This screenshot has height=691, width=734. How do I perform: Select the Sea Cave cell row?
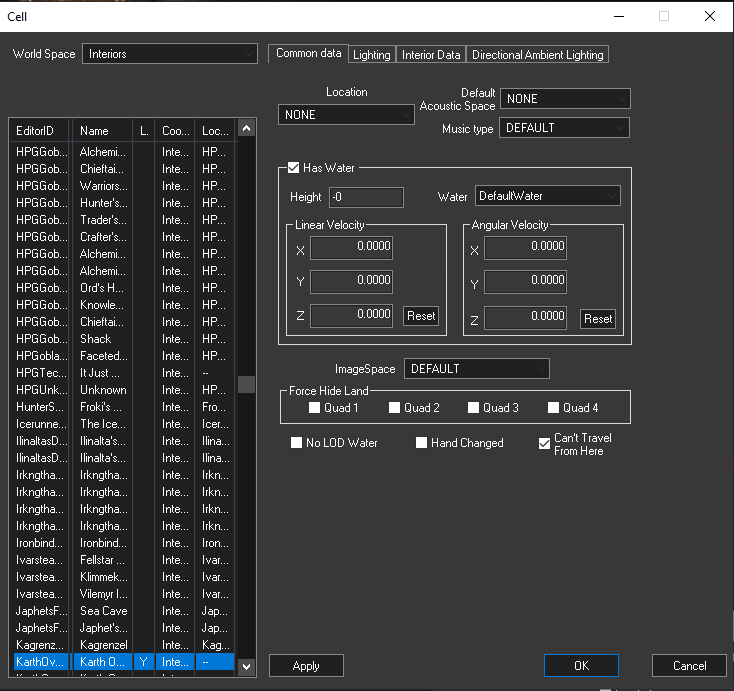tap(124, 610)
